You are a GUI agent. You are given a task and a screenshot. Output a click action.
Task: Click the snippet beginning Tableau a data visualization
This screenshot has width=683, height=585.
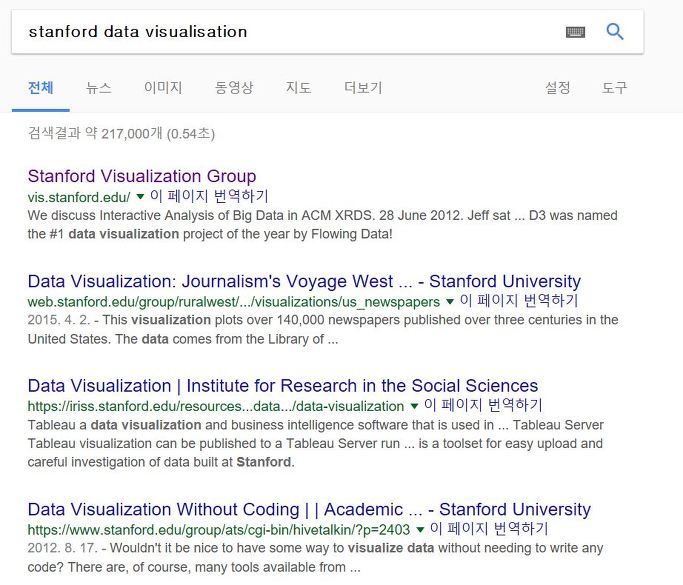click(x=315, y=443)
